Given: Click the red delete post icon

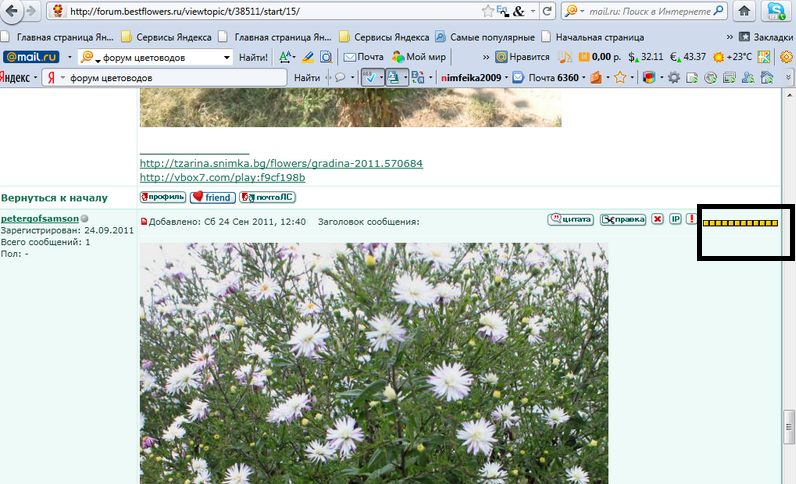Looking at the screenshot, I should pos(657,219).
